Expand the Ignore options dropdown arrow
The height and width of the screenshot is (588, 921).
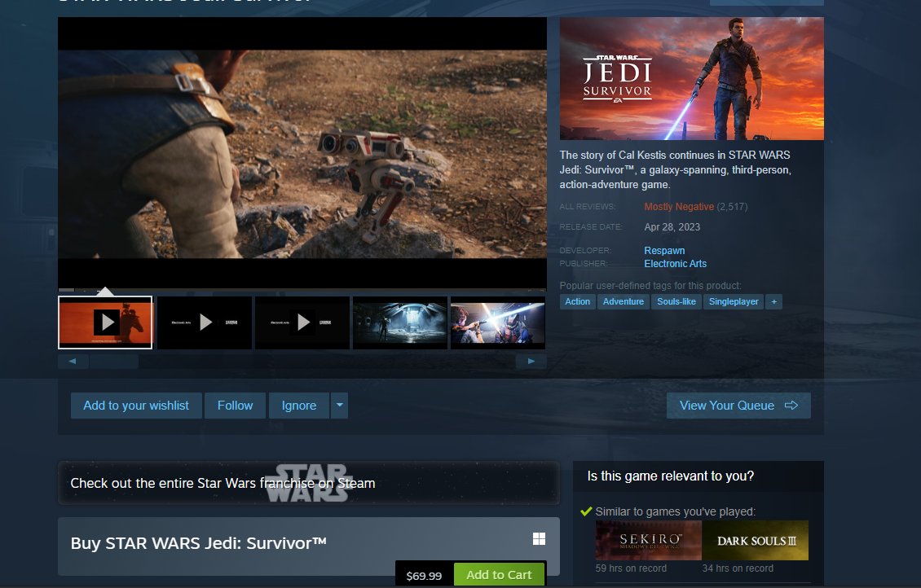(x=340, y=406)
